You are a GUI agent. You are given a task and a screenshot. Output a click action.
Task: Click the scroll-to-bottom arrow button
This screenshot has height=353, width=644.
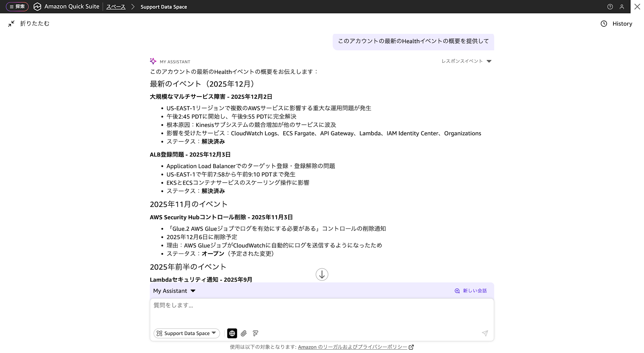(x=322, y=274)
